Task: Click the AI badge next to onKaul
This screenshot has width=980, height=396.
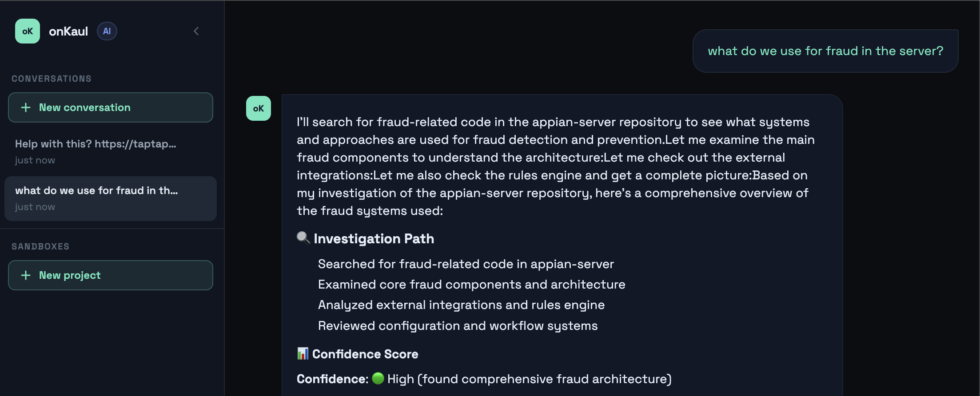Action: click(x=107, y=31)
